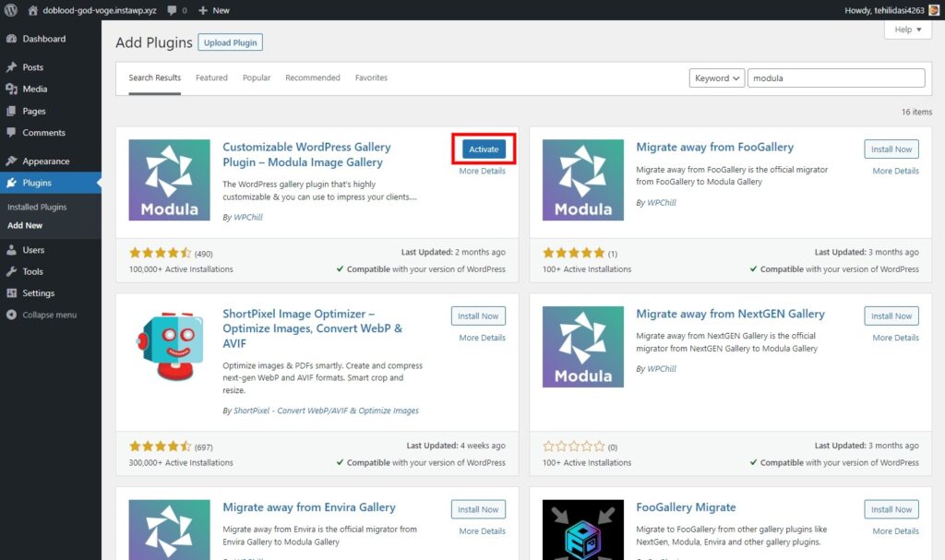
Task: Open Tools via the wrench icon
Action: [11, 272]
